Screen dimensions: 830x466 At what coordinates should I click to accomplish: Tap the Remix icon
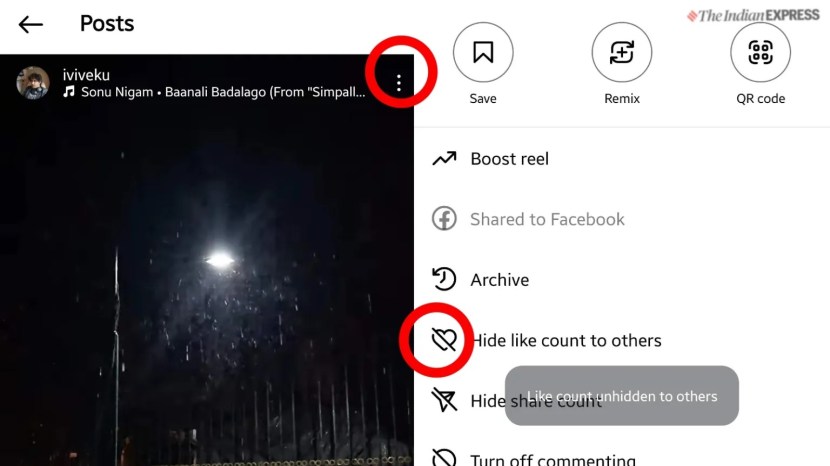[x=621, y=52]
